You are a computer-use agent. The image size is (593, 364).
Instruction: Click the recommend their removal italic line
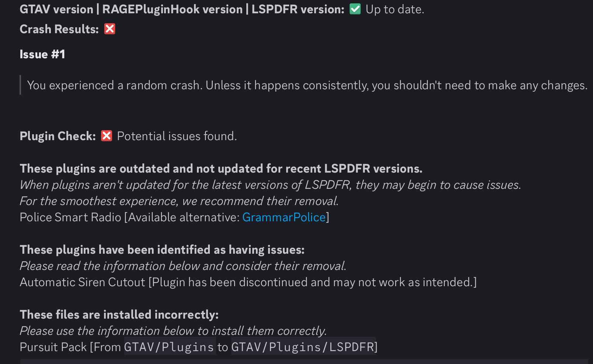(179, 201)
